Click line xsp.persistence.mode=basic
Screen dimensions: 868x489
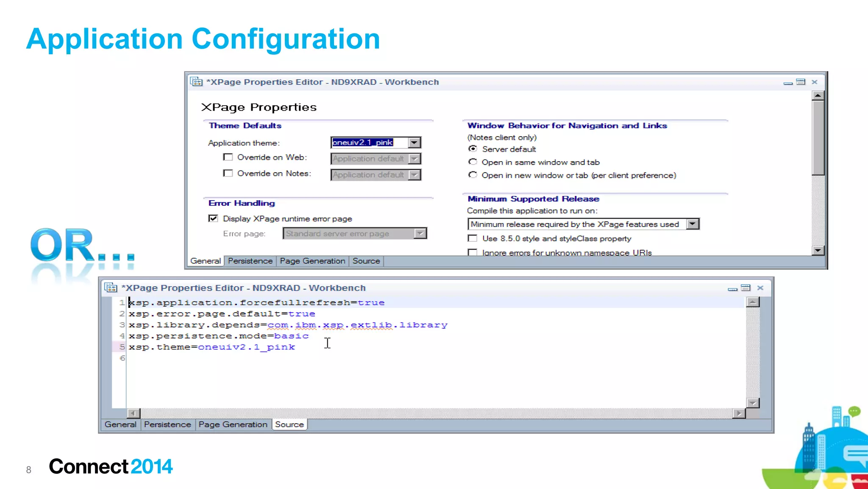[219, 336]
